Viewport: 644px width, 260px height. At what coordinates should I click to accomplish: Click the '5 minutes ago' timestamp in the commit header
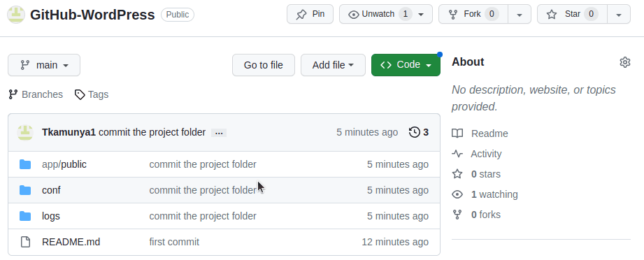point(367,132)
